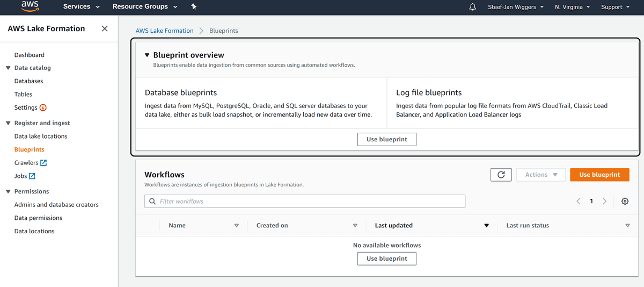Open Dashboard in sidebar

(x=30, y=55)
